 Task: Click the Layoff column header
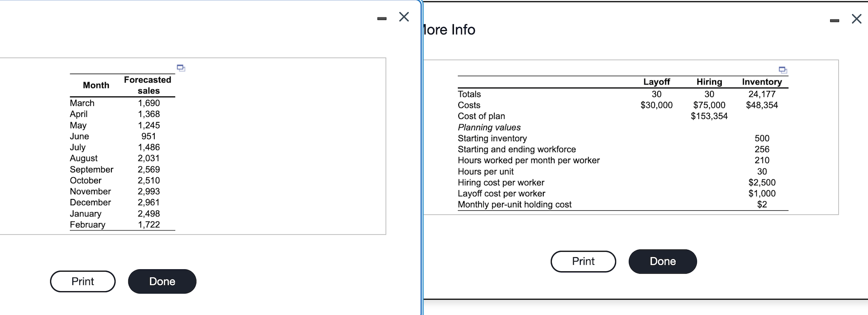point(657,82)
